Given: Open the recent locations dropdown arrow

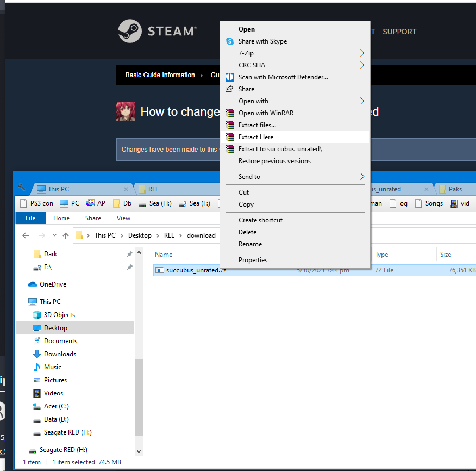Looking at the screenshot, I should [x=54, y=236].
